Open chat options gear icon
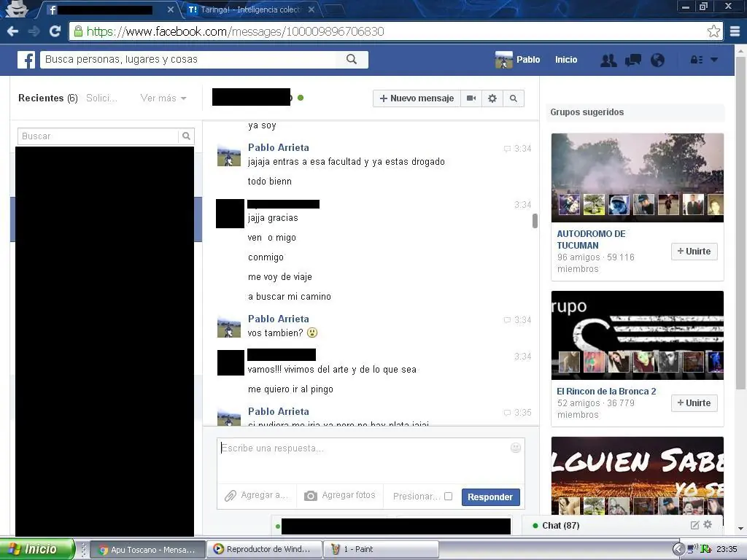747x560 pixels. point(708,525)
